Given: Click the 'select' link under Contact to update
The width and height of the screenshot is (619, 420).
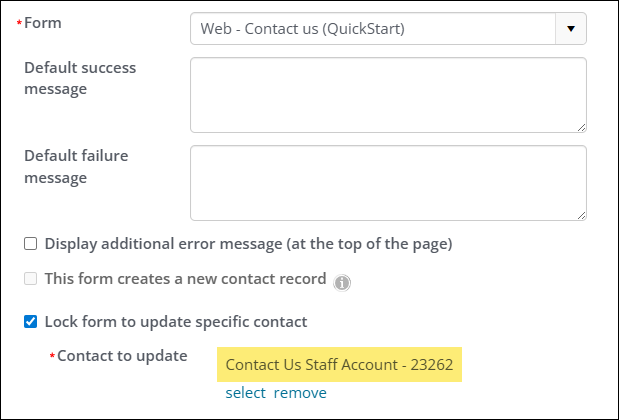Looking at the screenshot, I should pos(245,393).
